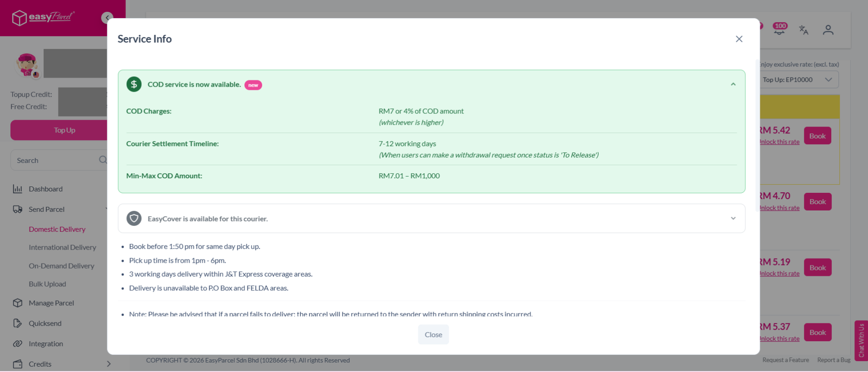Click the Dashboard bar chart icon

tap(18, 189)
